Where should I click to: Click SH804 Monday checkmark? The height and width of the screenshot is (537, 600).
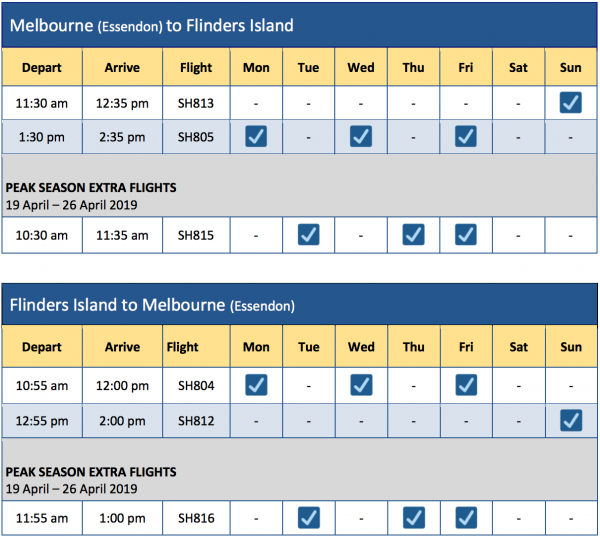[256, 384]
